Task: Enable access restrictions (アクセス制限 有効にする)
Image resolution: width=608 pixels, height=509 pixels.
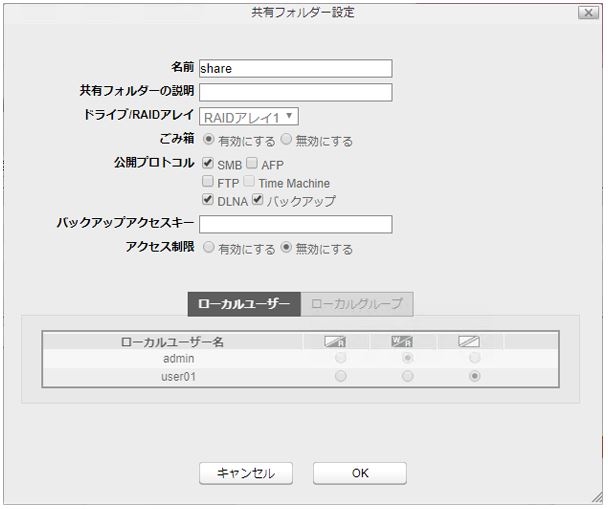Action: point(209,247)
